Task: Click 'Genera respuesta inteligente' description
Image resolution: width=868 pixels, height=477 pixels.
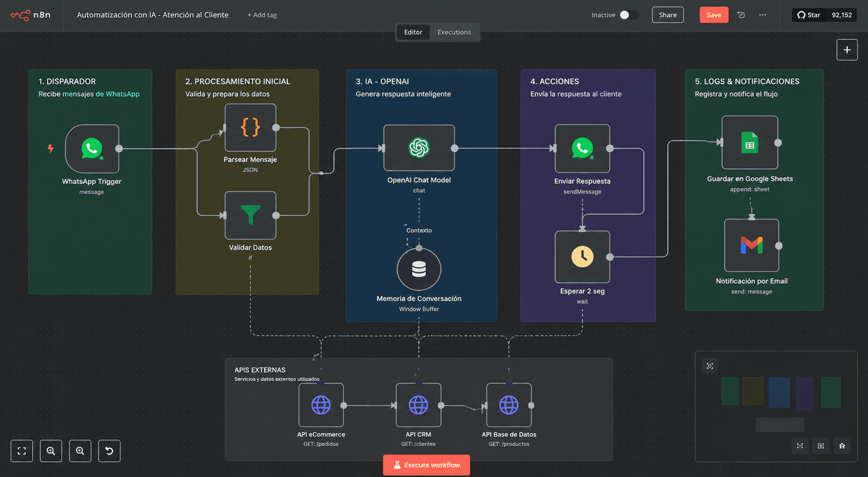Action: (403, 94)
